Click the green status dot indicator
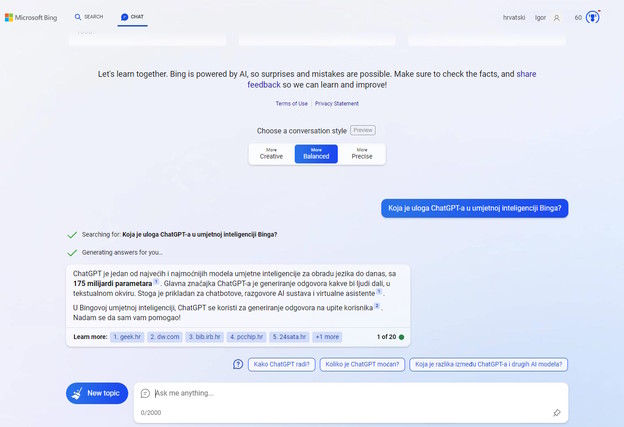This screenshot has width=624, height=427. (x=402, y=337)
